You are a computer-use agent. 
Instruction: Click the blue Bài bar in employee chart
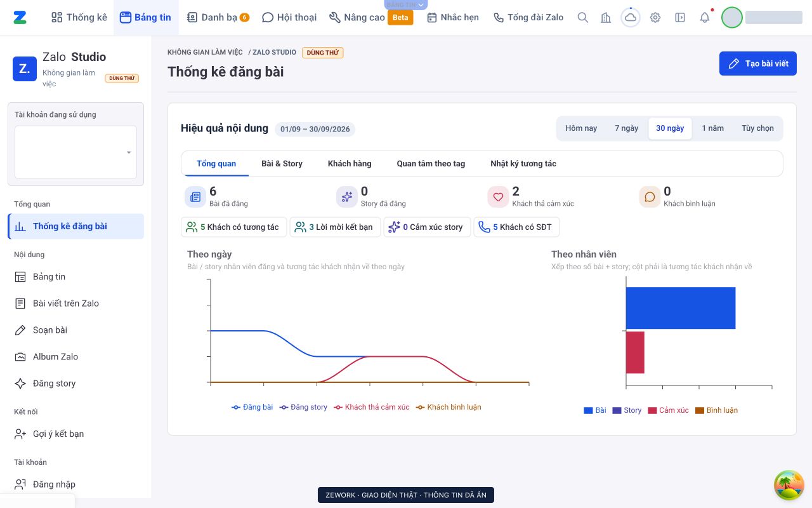(681, 308)
